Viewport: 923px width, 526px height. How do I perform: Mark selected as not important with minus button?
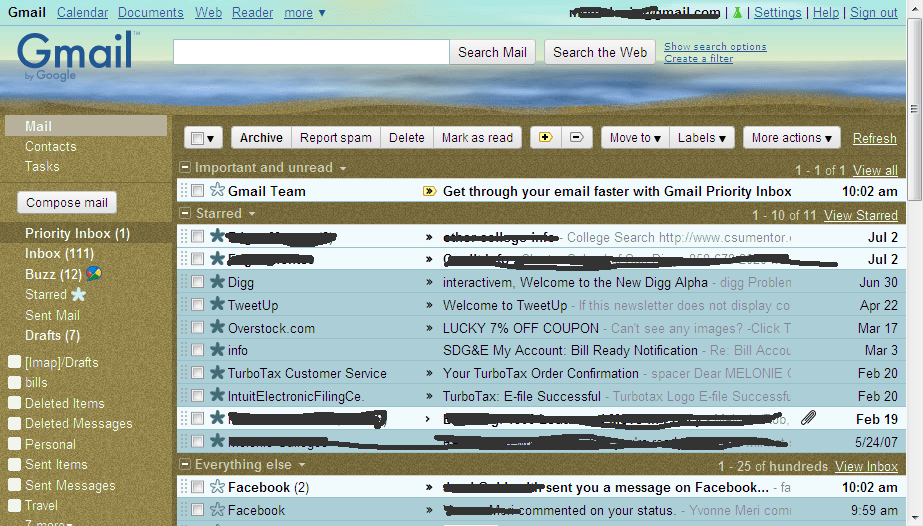[575, 138]
